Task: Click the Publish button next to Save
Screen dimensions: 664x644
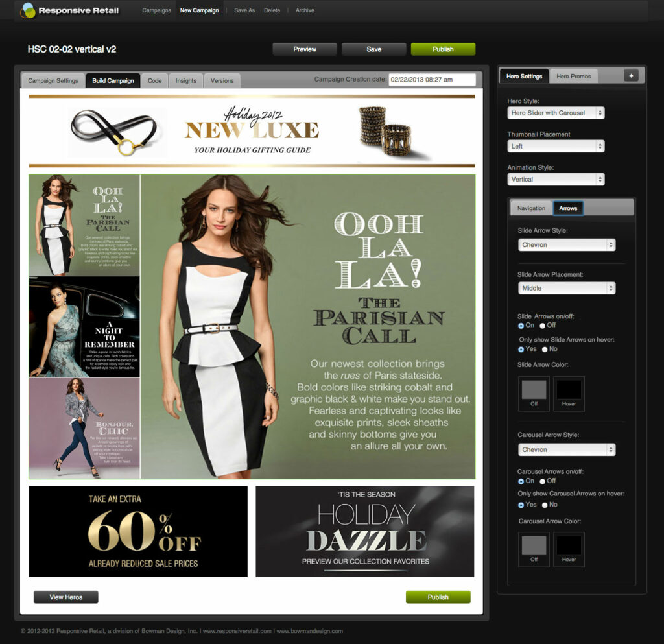Action: coord(443,49)
